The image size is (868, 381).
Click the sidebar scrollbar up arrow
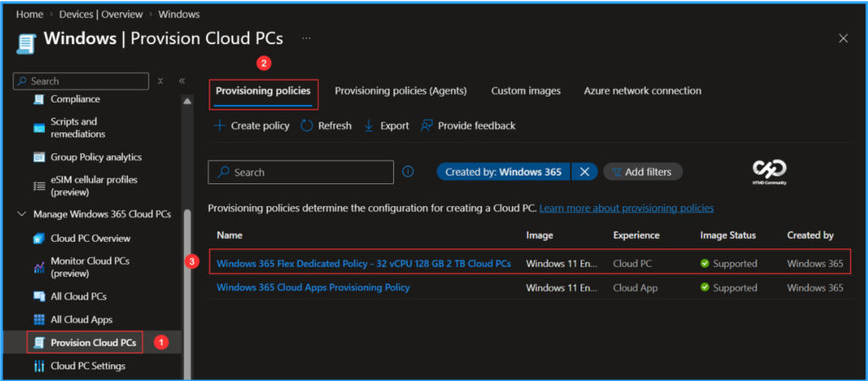(187, 101)
